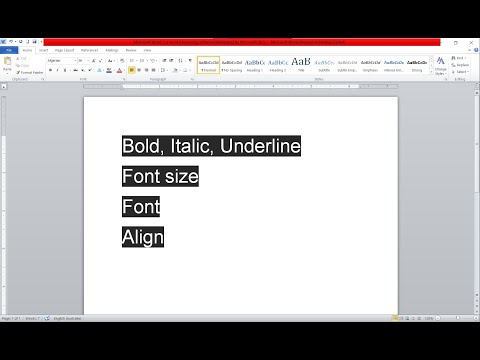Click the Save icon in Quick Access
The width and height of the screenshot is (480, 360).
(34, 42)
